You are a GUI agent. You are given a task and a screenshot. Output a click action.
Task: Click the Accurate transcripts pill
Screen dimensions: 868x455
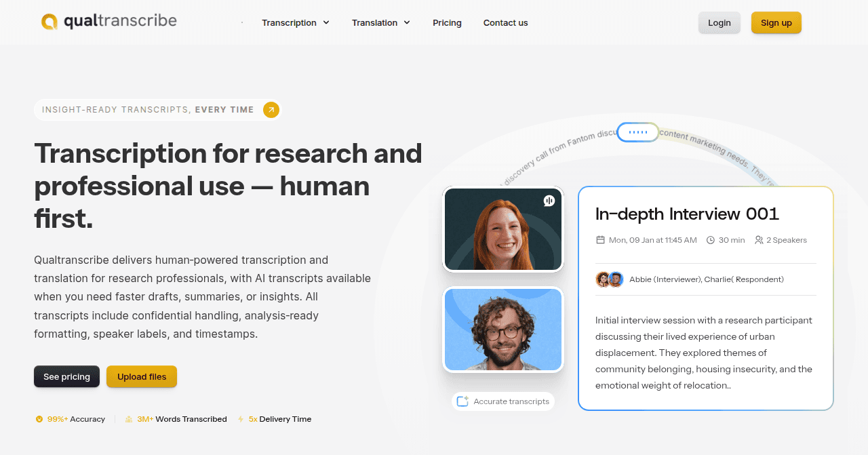503,401
